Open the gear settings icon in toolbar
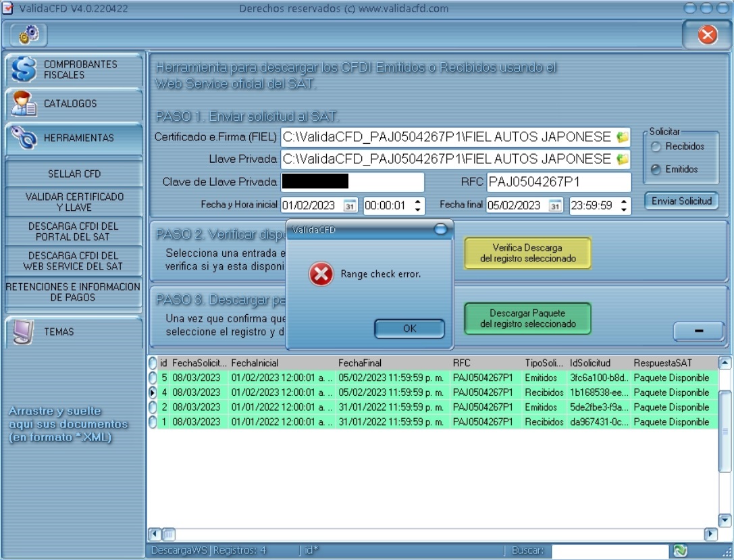Viewport: 734px width, 560px height. [28, 34]
